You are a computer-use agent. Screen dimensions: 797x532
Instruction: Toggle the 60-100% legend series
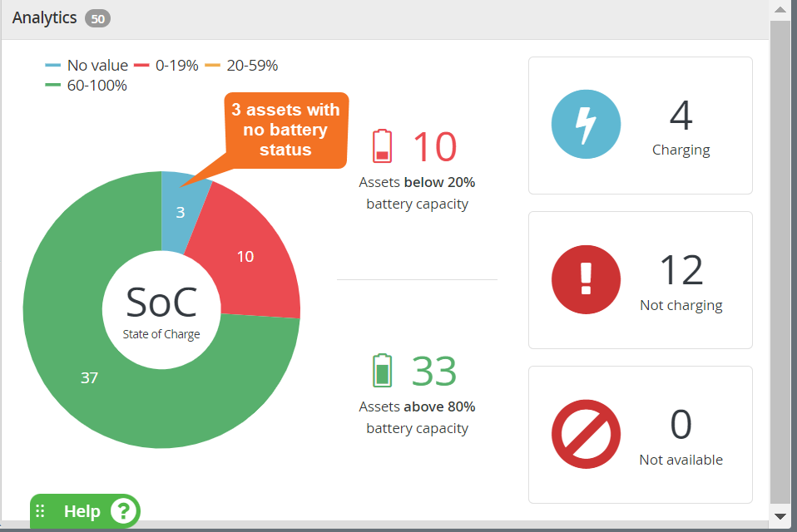(x=86, y=86)
